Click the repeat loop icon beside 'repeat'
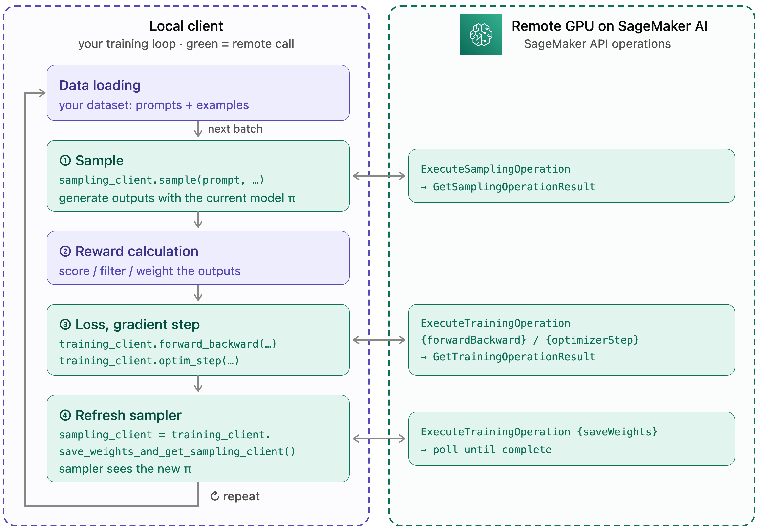The image size is (765, 532). tap(215, 496)
